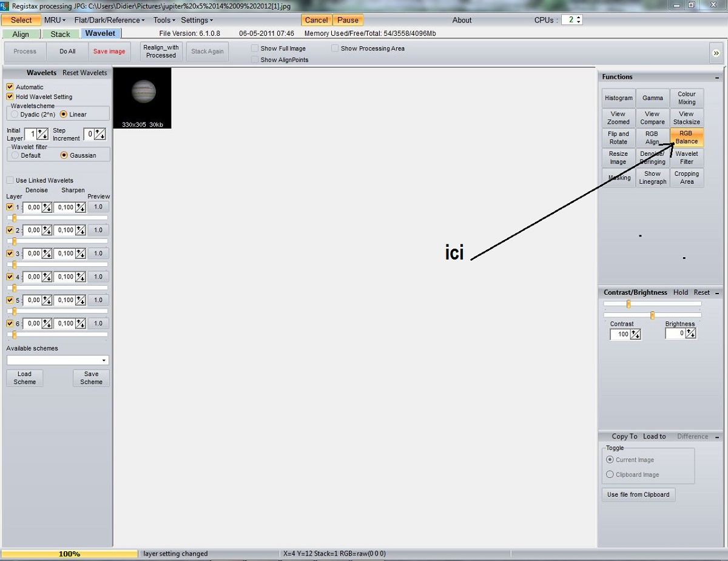This screenshot has width=728, height=561.
Task: Open the Settings menu
Action: click(x=197, y=20)
